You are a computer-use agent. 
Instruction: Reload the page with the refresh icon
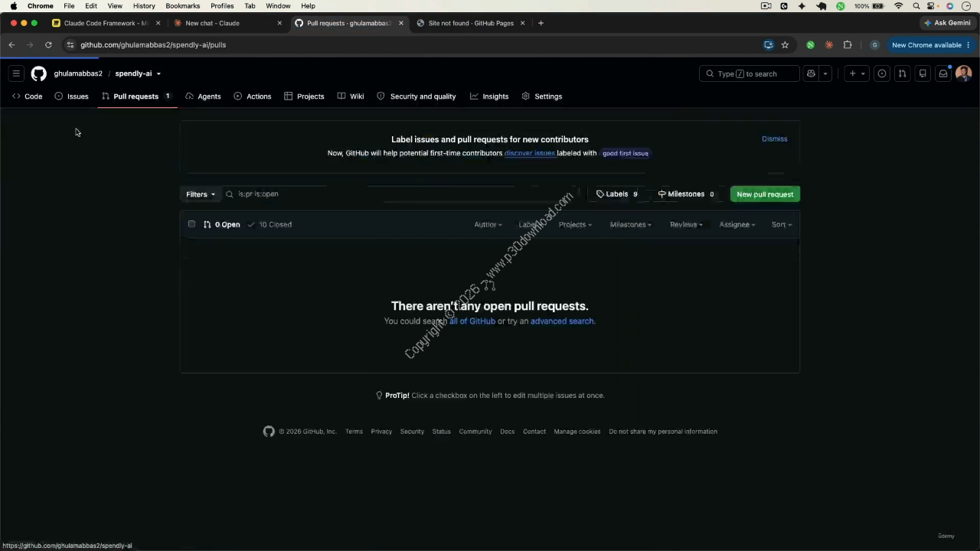click(x=48, y=45)
